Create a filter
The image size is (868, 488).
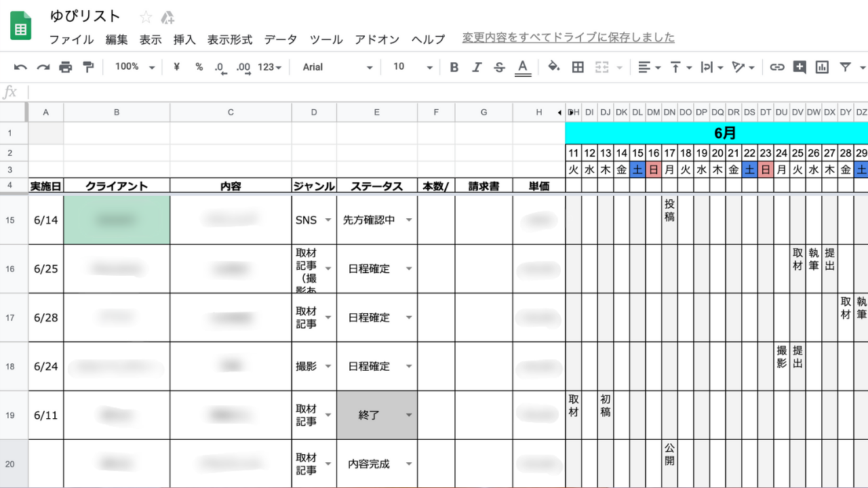click(x=845, y=67)
